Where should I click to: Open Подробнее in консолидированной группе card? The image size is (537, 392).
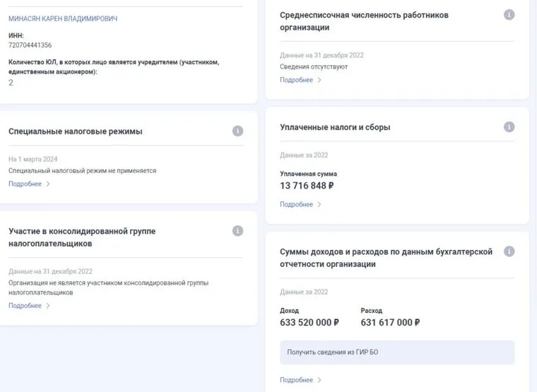[25, 306]
